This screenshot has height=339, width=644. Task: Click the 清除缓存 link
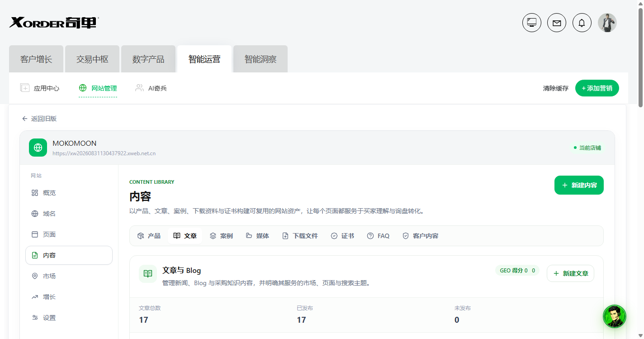[556, 88]
